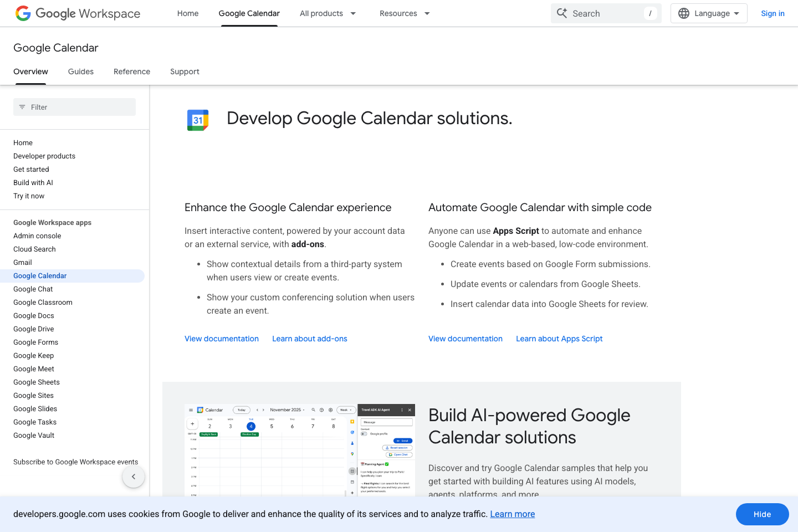Expand the All products dropdown
Image resolution: width=798 pixels, height=532 pixels.
[328, 13]
